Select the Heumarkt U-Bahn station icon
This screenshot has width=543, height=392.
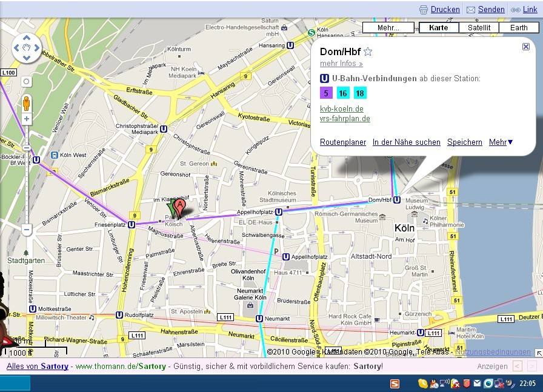[421, 333]
